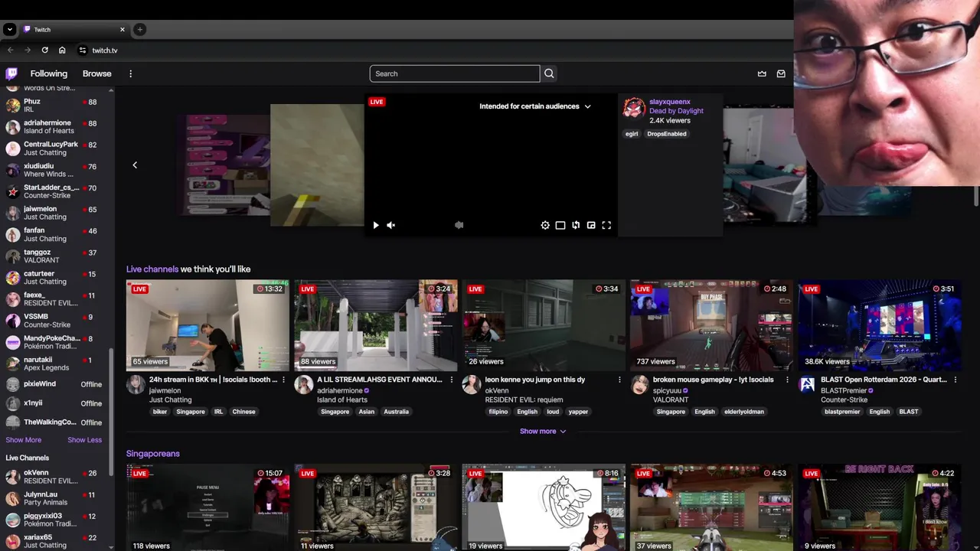Reload the page in browser
980x551 pixels.
point(44,51)
